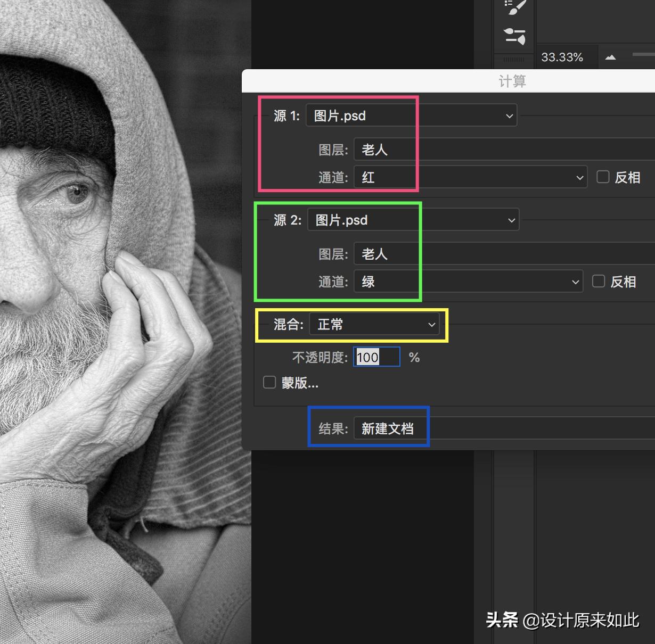Image resolution: width=655 pixels, height=644 pixels.
Task: Click the zoom-out mountain icon in Navigator
Action: (x=610, y=57)
